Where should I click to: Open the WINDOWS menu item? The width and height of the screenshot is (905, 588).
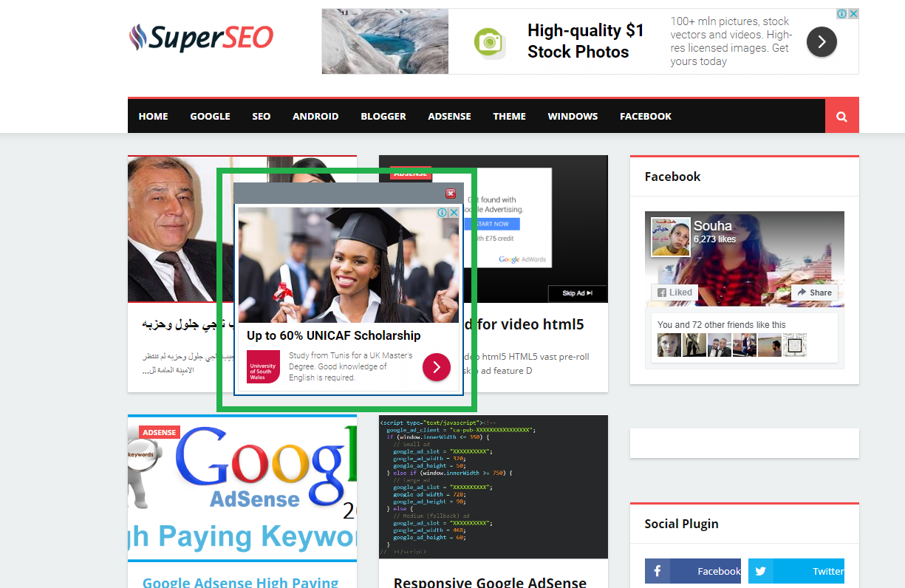tap(573, 117)
